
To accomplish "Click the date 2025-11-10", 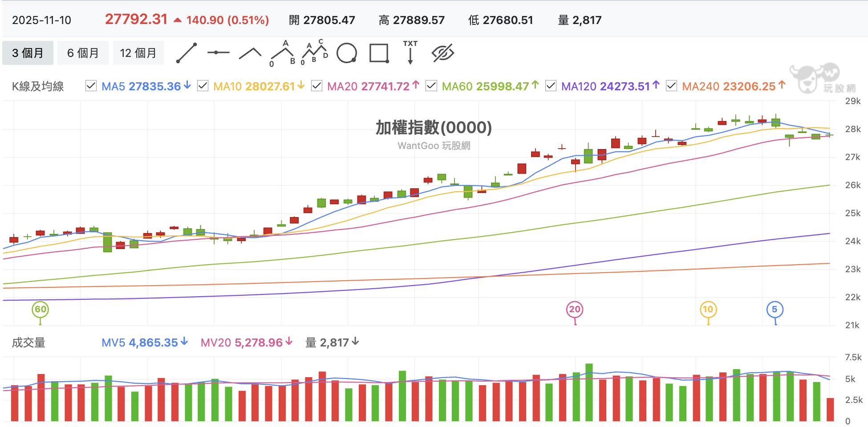I will coord(41,20).
